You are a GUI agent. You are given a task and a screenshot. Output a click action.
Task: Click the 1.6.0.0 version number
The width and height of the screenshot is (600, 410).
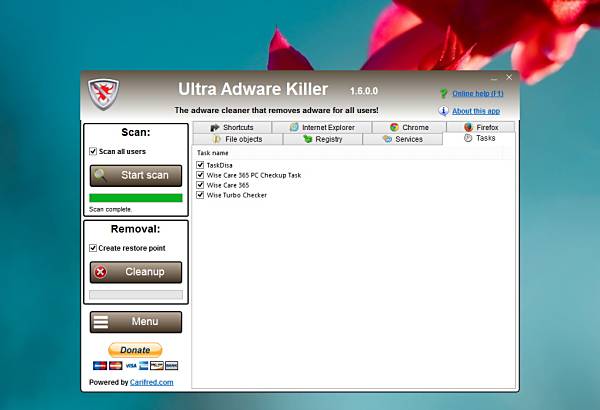pos(364,91)
